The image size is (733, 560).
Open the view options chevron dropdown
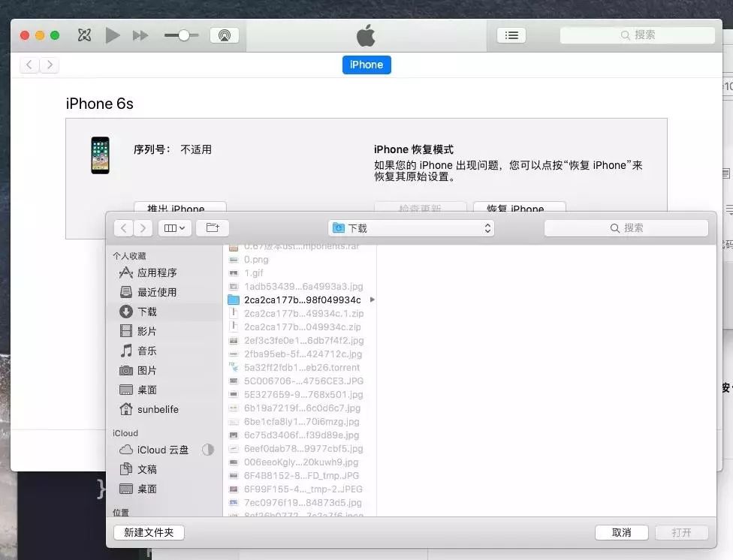(182, 227)
